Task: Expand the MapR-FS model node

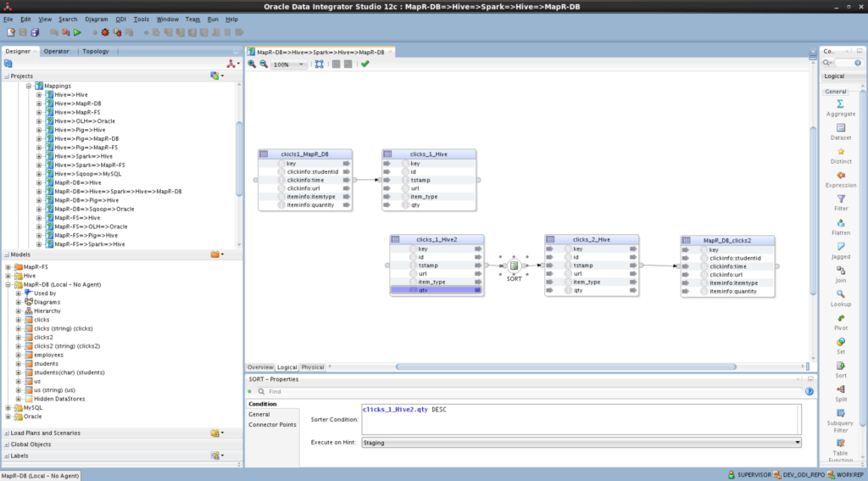Action: click(8, 267)
